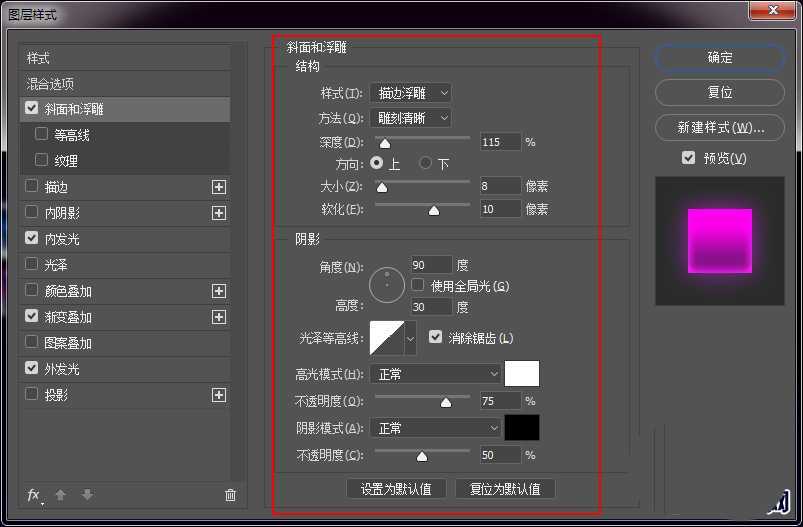Click the plus icon beside 投影
The image size is (803, 527).
tap(219, 395)
